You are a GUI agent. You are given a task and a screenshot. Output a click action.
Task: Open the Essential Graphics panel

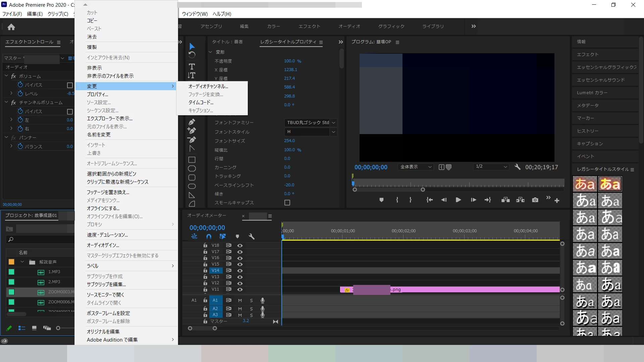[x=606, y=67]
